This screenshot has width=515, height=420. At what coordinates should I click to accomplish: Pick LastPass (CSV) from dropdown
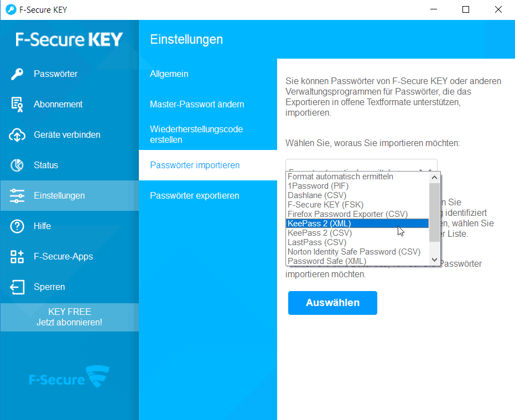[x=357, y=242]
